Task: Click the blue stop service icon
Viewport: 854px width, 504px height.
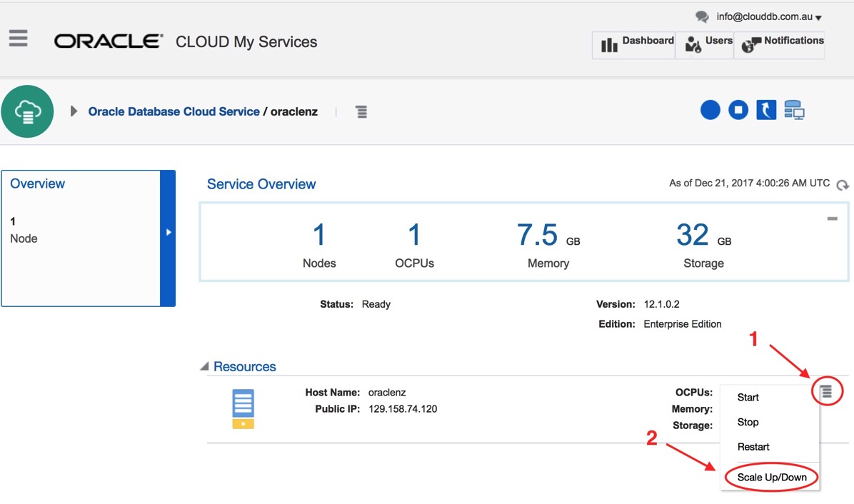Action: pos(738,110)
